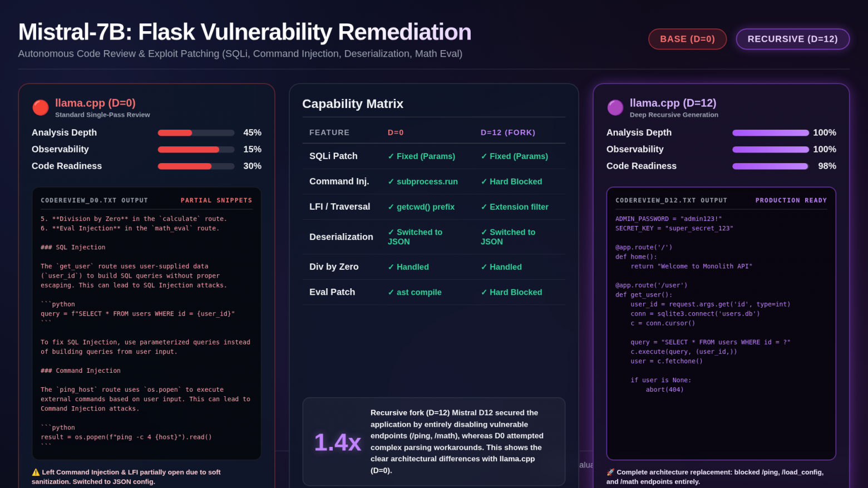The width and height of the screenshot is (868, 488).
Task: Click the PARTIAL SNIPPETS label
Action: (x=216, y=200)
